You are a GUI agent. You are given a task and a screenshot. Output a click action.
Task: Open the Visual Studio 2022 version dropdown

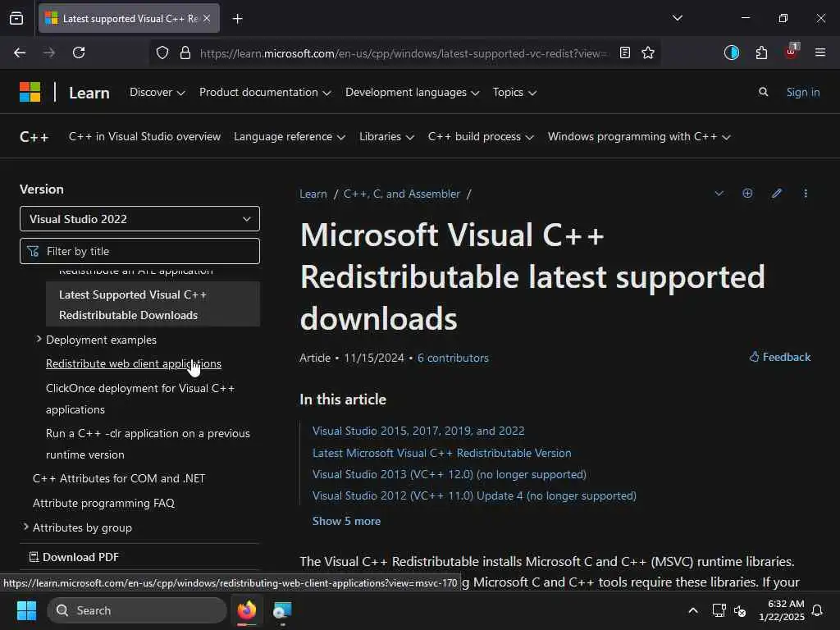tap(139, 218)
